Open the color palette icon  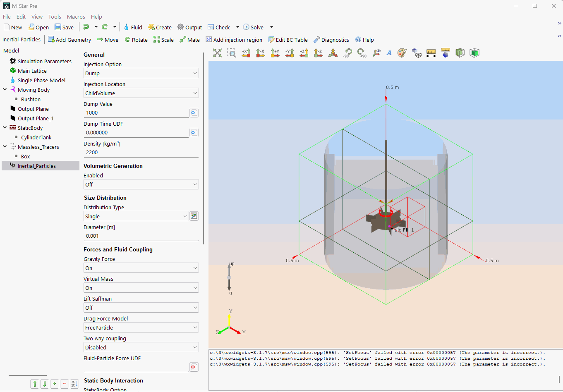click(402, 53)
